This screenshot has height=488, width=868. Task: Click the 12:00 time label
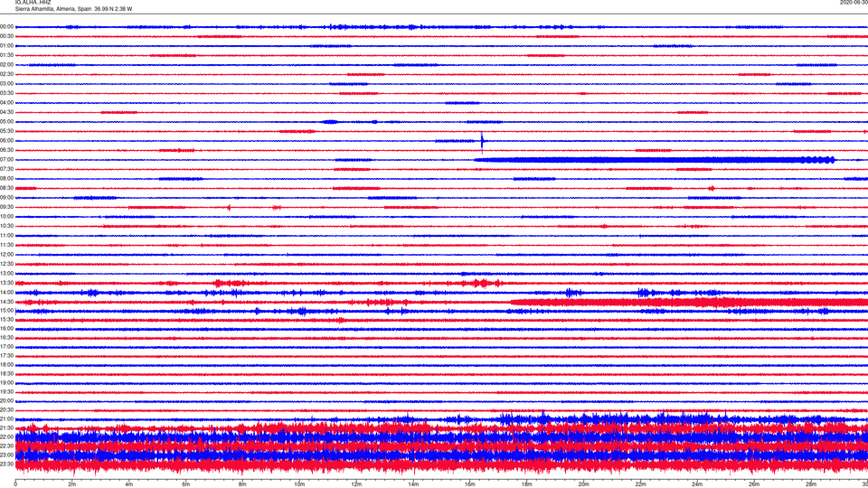coord(6,255)
